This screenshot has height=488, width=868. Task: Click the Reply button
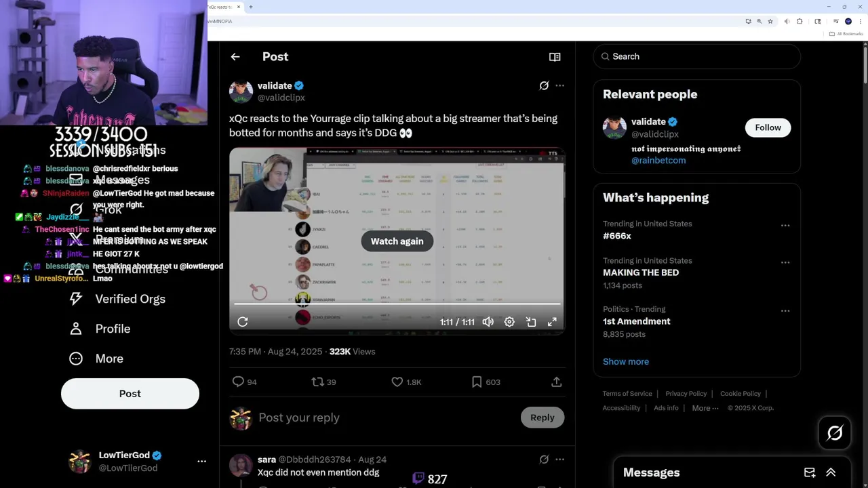point(542,418)
